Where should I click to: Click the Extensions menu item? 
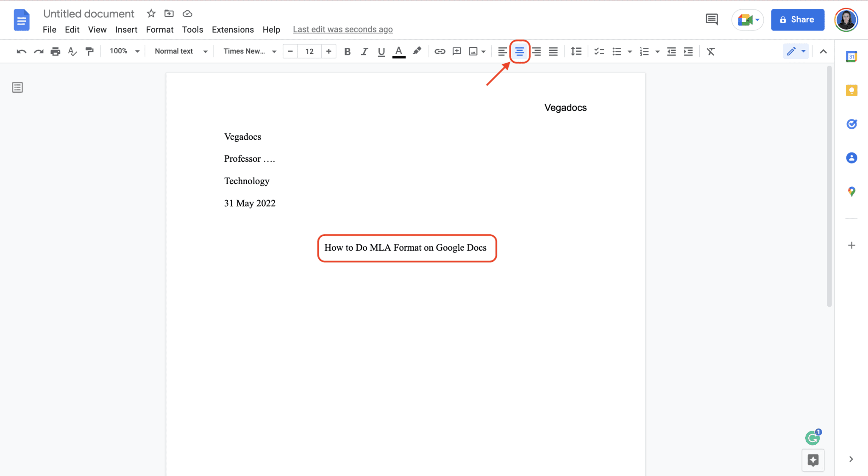point(232,29)
